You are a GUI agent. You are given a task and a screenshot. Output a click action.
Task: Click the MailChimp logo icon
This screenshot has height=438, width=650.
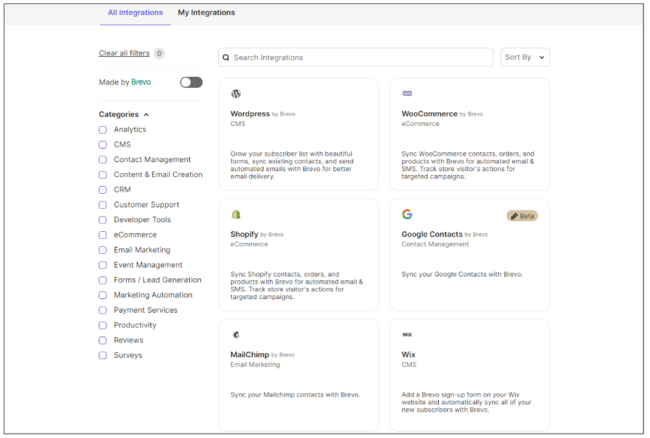click(x=236, y=335)
